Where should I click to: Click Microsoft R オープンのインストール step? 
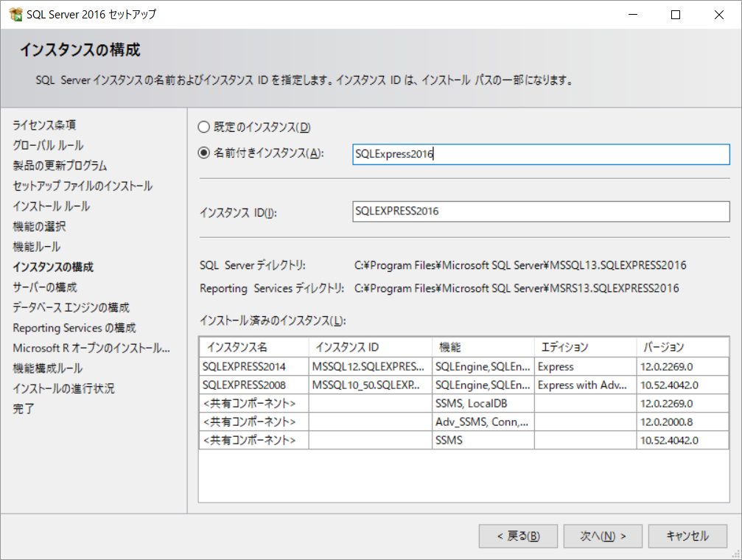tap(91, 349)
